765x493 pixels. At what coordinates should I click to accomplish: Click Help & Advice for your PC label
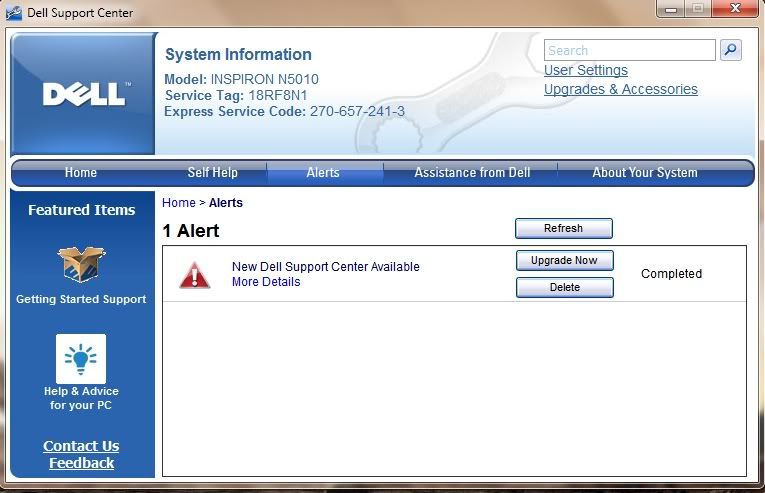[81, 398]
